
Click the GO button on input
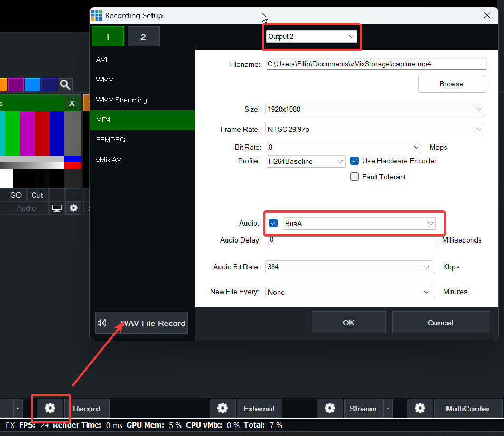[x=16, y=195]
